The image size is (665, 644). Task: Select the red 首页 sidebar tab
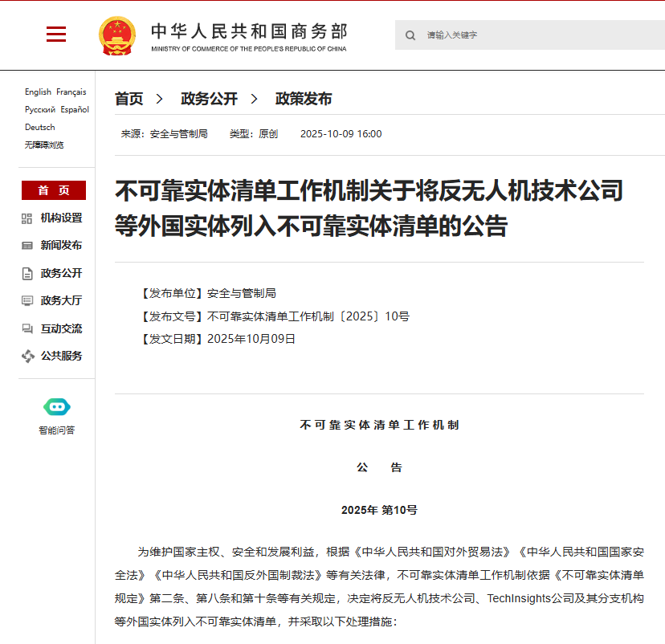pos(54,190)
